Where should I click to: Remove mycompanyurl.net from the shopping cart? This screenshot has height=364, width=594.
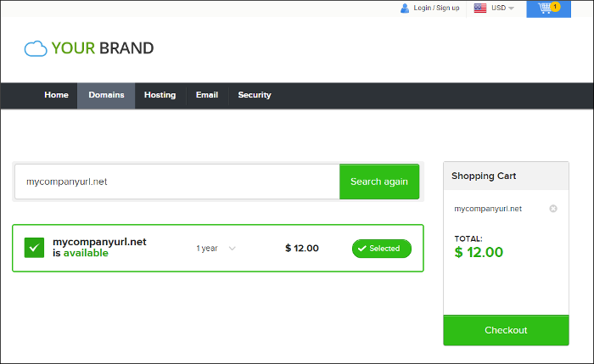click(553, 209)
